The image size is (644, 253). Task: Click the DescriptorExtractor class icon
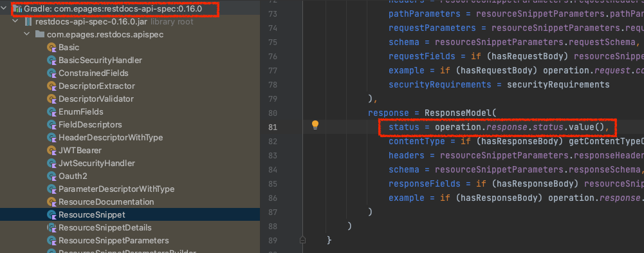[x=51, y=86]
